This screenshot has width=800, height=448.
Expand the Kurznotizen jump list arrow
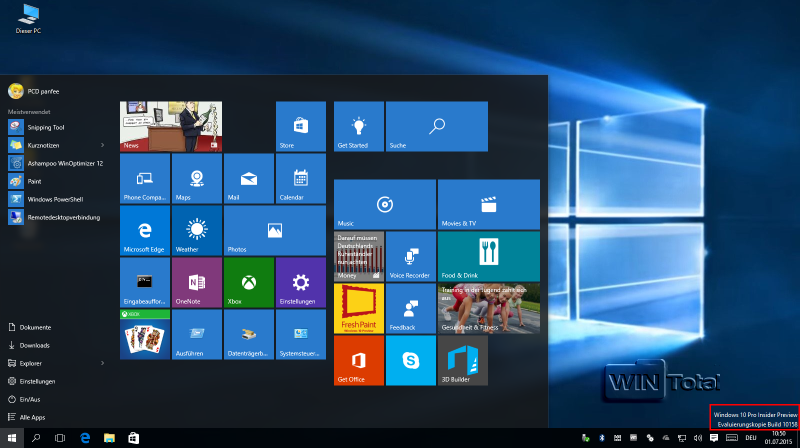tap(103, 145)
